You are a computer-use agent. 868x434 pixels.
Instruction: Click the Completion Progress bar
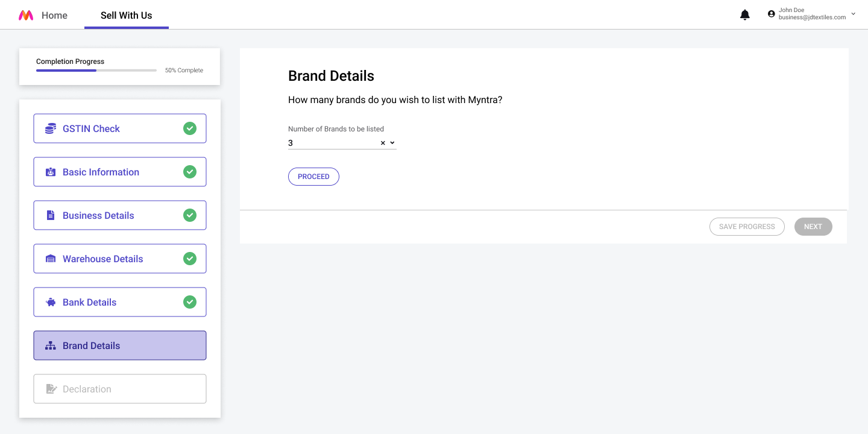coord(96,71)
